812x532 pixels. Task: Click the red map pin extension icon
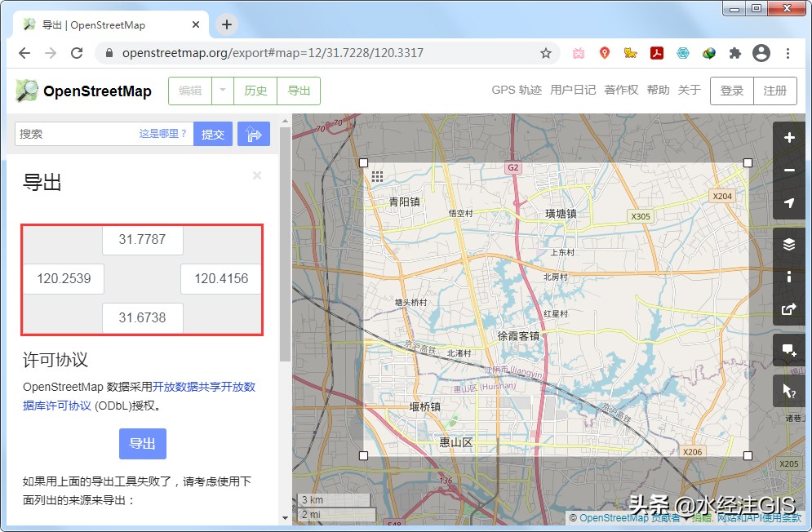pyautogui.click(x=605, y=53)
